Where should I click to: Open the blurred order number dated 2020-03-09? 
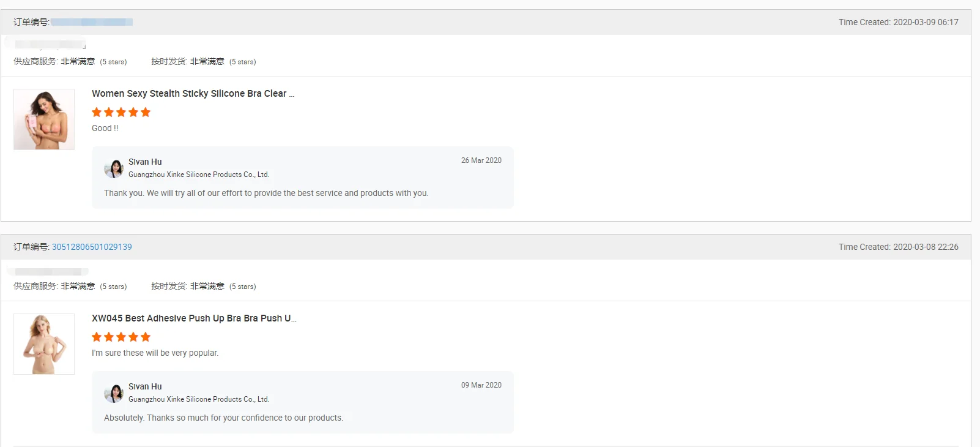pyautogui.click(x=92, y=23)
